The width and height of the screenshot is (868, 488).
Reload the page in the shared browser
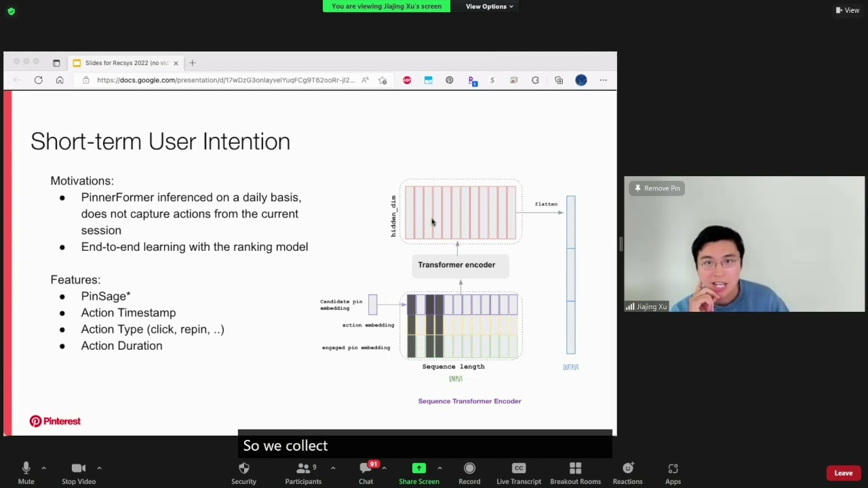pyautogui.click(x=39, y=80)
